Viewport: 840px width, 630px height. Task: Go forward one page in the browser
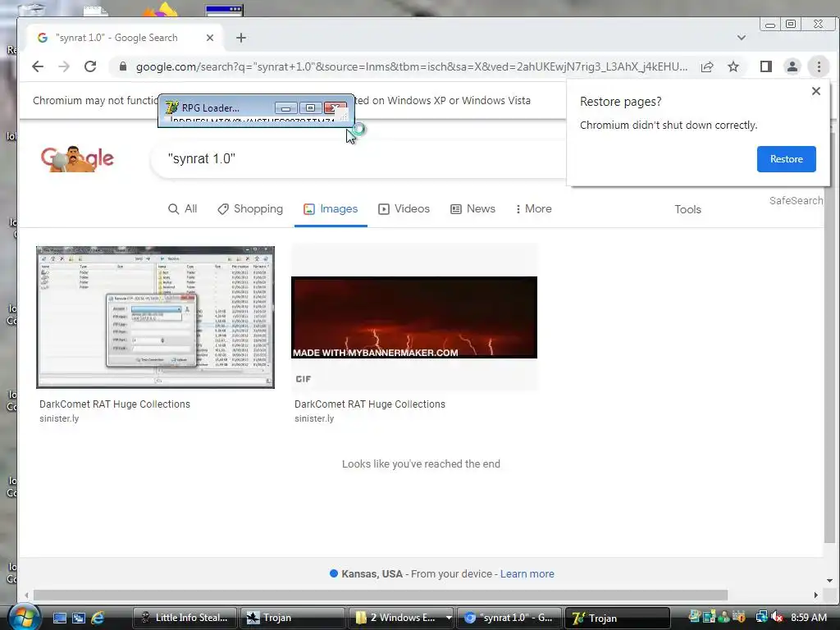64,66
